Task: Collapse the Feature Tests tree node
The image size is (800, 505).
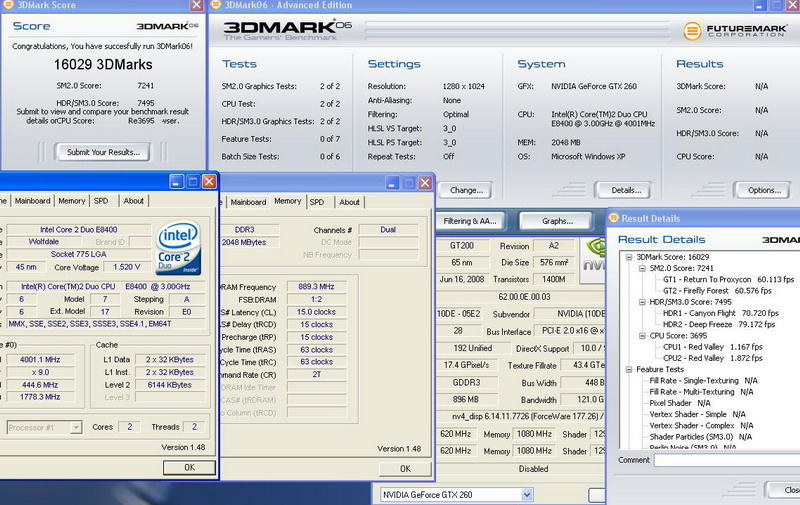Action: 629,369
